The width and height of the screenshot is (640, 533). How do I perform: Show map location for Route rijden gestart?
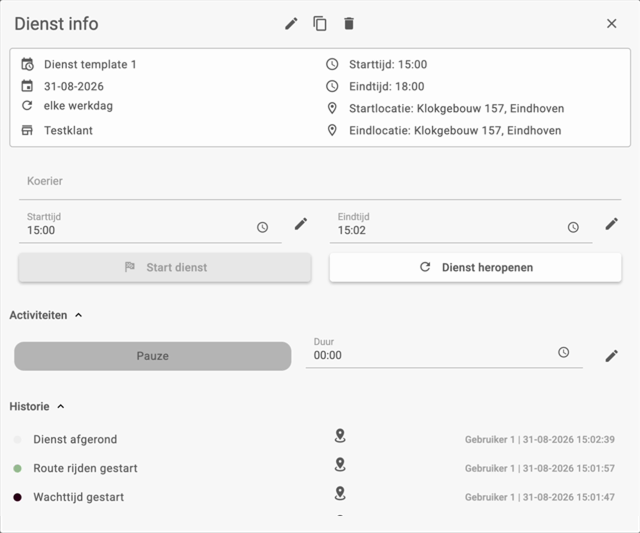coord(340,464)
